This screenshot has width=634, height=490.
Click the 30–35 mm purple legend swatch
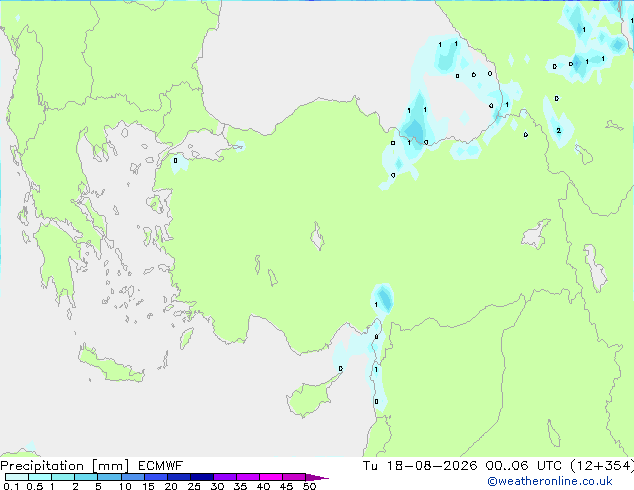coord(225,477)
